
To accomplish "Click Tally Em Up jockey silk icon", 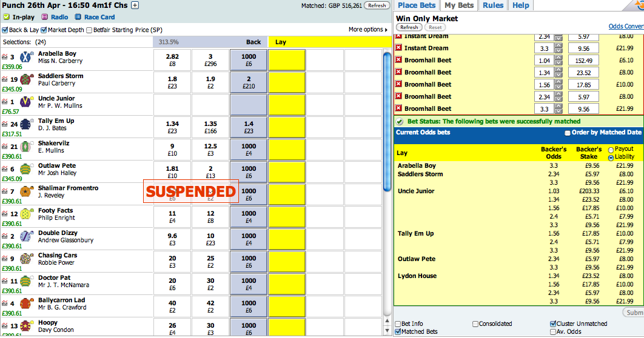I will 27,124.
